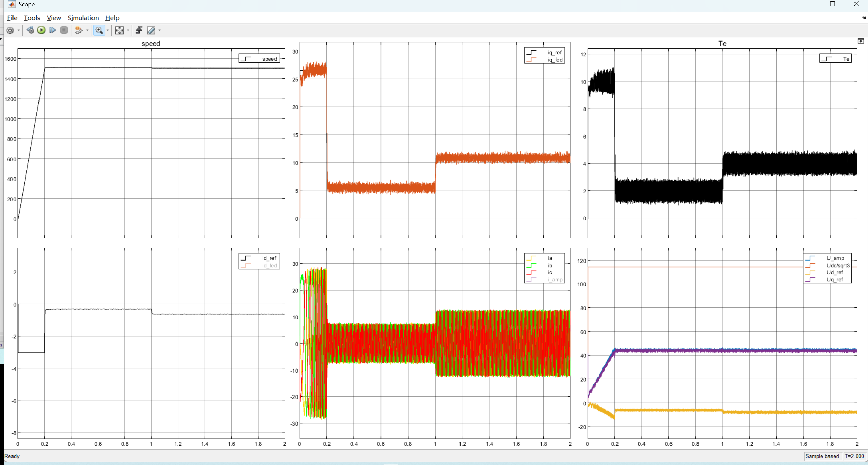Click the Ud_ref yellow legend entry

tap(834, 272)
